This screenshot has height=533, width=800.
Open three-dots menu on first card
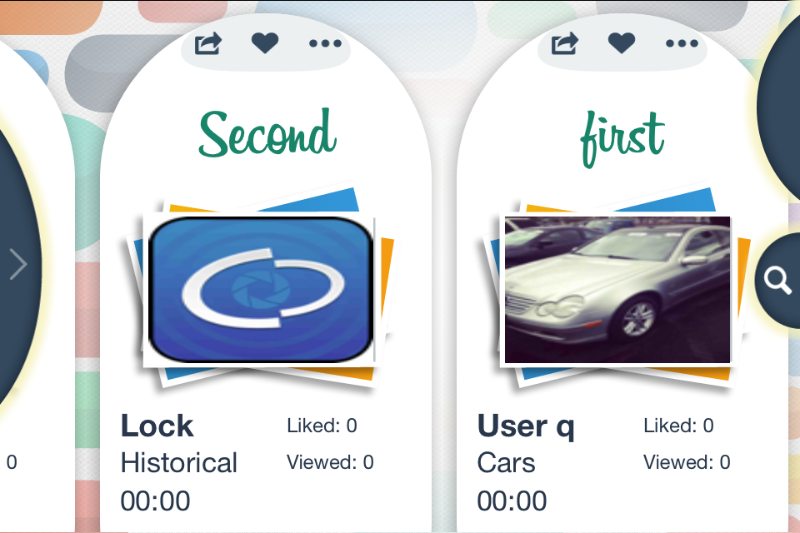click(x=682, y=43)
